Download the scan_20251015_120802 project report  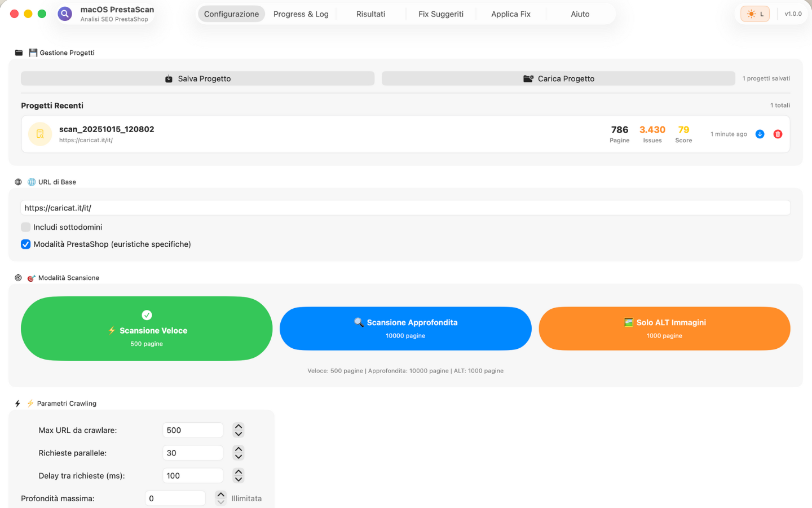point(760,134)
